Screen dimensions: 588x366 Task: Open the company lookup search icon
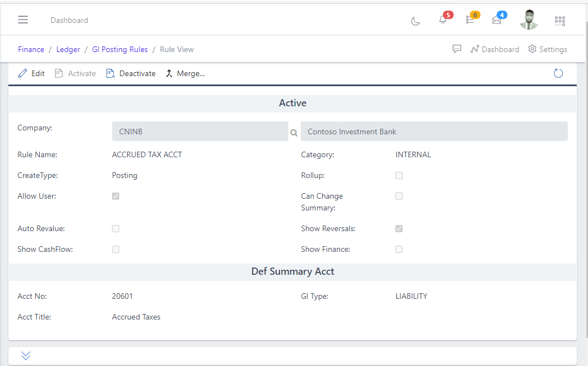(293, 133)
